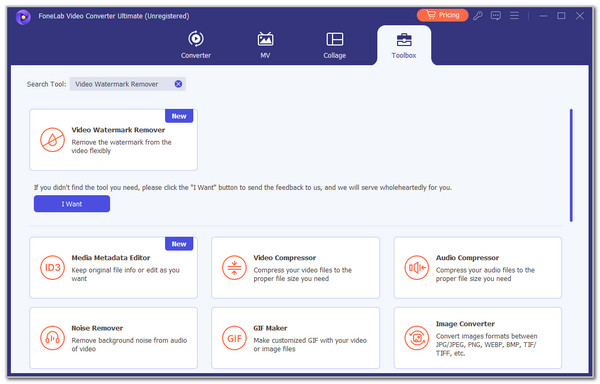This screenshot has width=600, height=384.
Task: Click the ID3 Media Metadata icon
Action: (x=52, y=267)
